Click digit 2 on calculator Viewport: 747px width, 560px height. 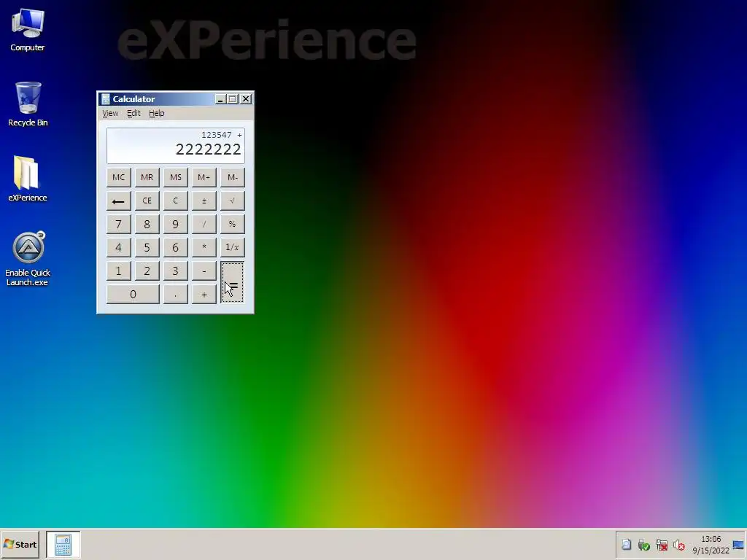147,271
